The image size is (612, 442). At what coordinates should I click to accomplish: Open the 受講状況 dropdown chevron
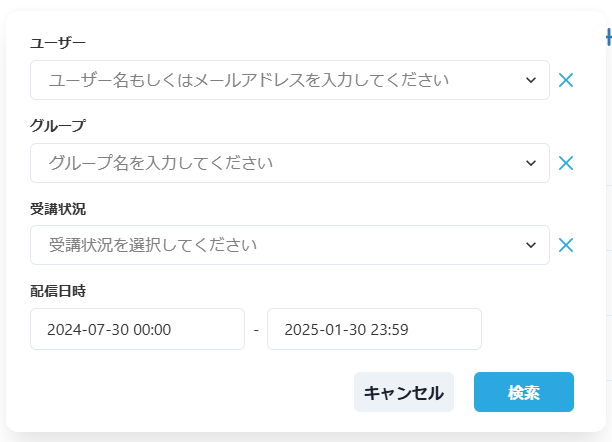530,245
